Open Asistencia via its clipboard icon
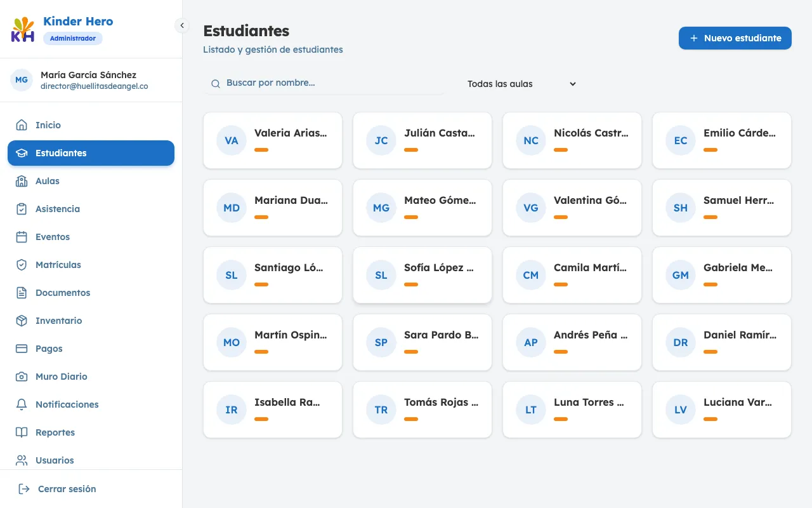Screen dimensions: 812x508 pos(22,209)
